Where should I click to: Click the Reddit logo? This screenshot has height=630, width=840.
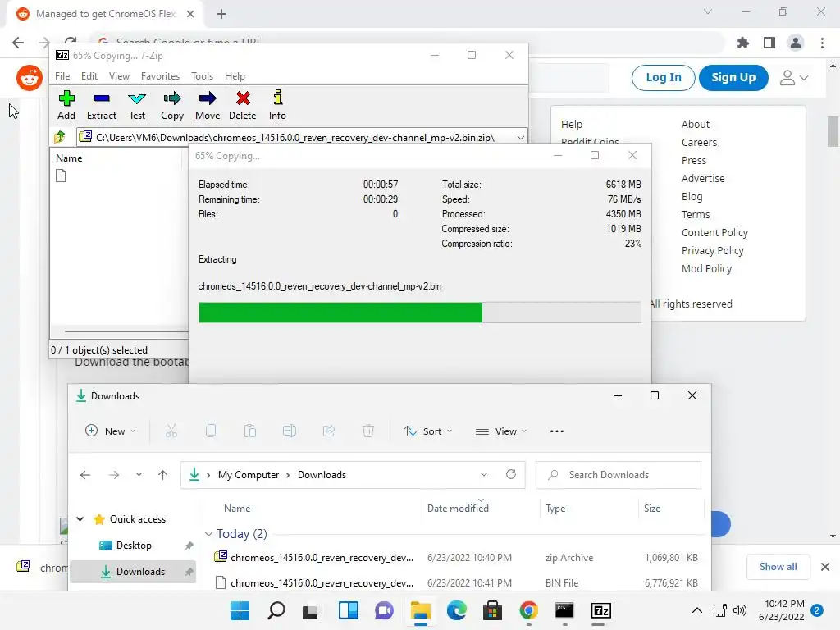coord(30,78)
